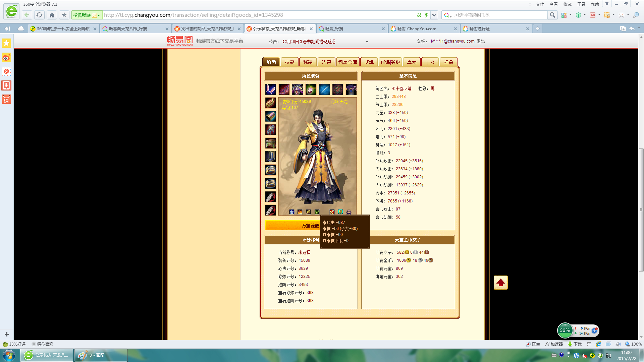The width and height of the screenshot is (644, 362).
Task: Click the boots equipment slot icon
Action: tap(271, 157)
